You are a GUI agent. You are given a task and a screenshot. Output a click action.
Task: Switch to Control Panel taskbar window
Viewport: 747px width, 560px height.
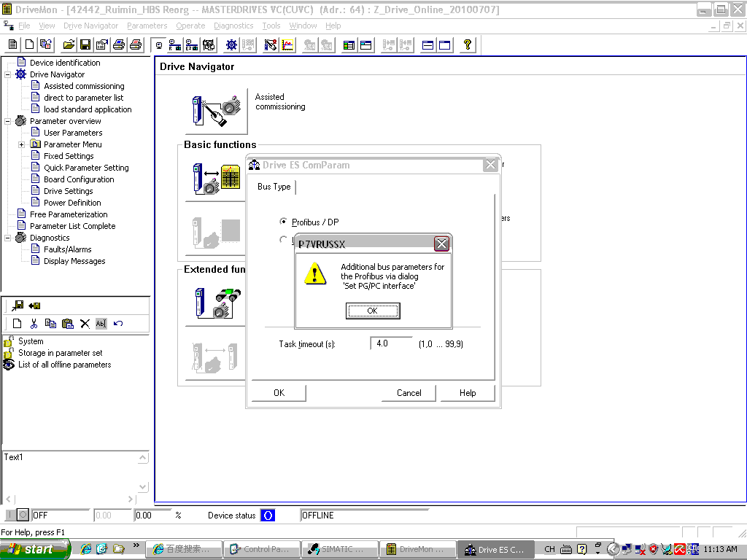[262, 549]
